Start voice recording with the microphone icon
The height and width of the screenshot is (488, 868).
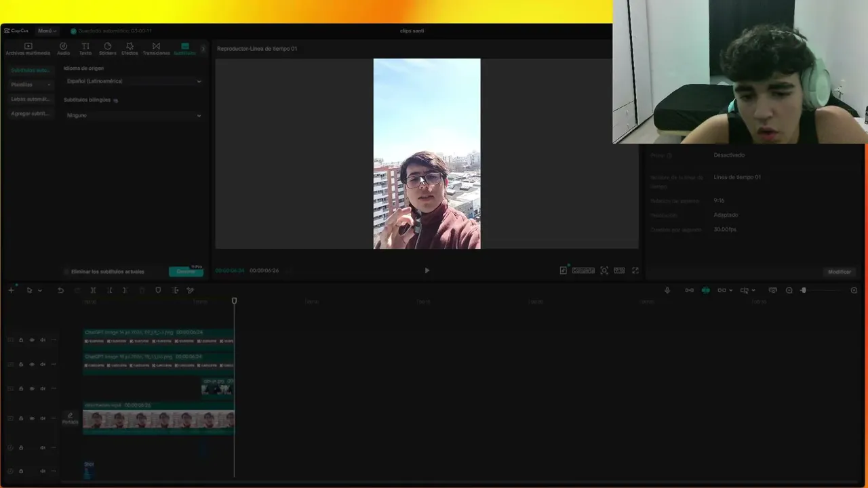pyautogui.click(x=667, y=290)
